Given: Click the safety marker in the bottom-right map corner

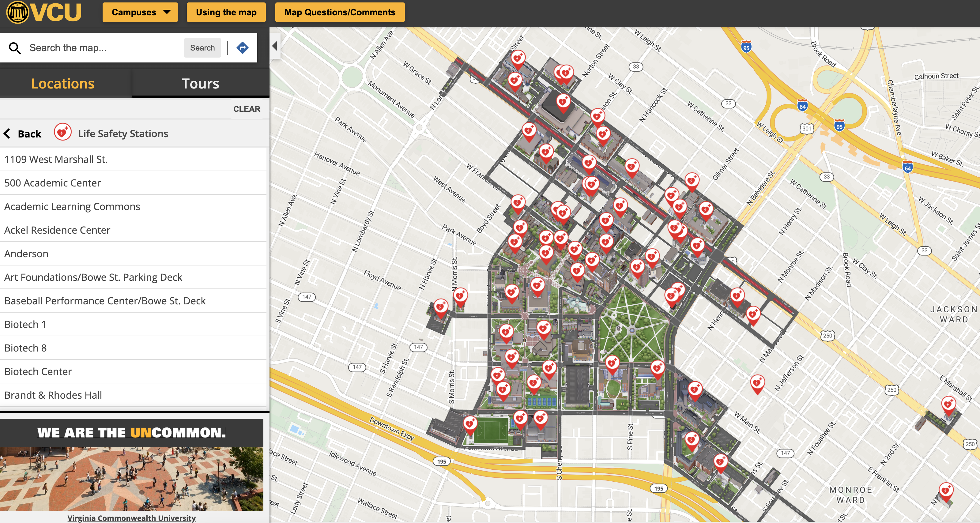Looking at the screenshot, I should click(946, 492).
